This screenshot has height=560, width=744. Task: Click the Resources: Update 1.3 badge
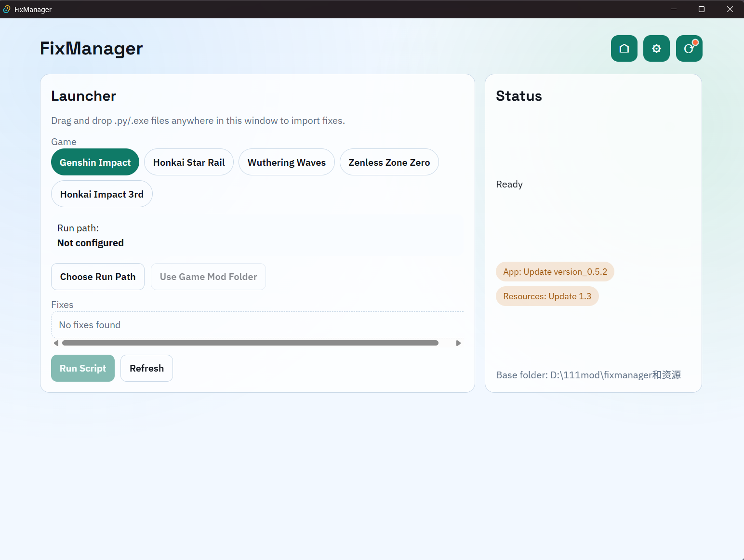point(547,296)
